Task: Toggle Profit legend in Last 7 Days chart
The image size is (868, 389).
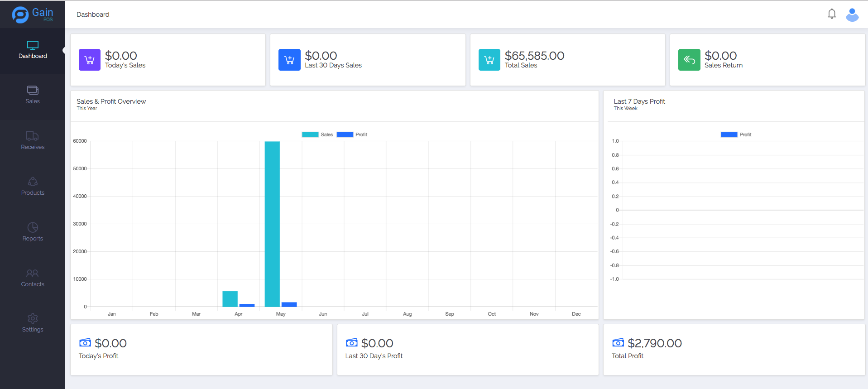Action: click(736, 134)
